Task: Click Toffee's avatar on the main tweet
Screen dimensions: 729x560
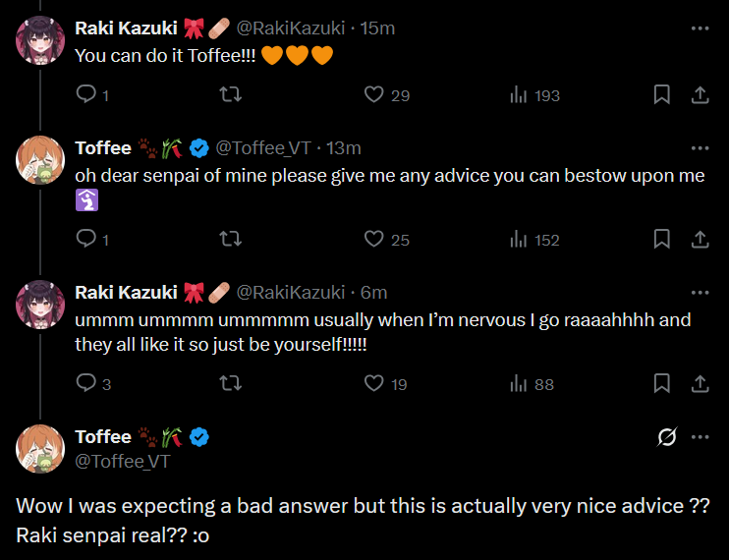Action: click(x=40, y=449)
